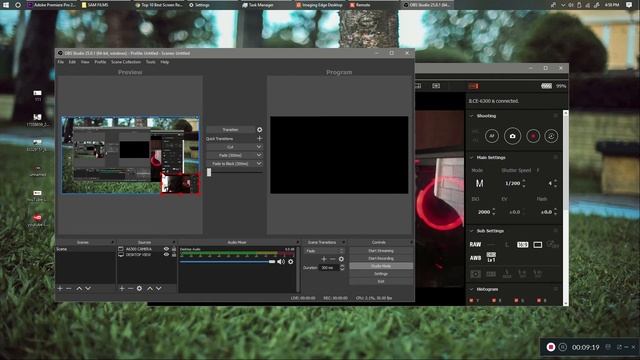Image resolution: width=640 pixels, height=360 pixels.
Task: Adjust shutter speed 1/200 stepper arrows
Action: [x=524, y=183]
